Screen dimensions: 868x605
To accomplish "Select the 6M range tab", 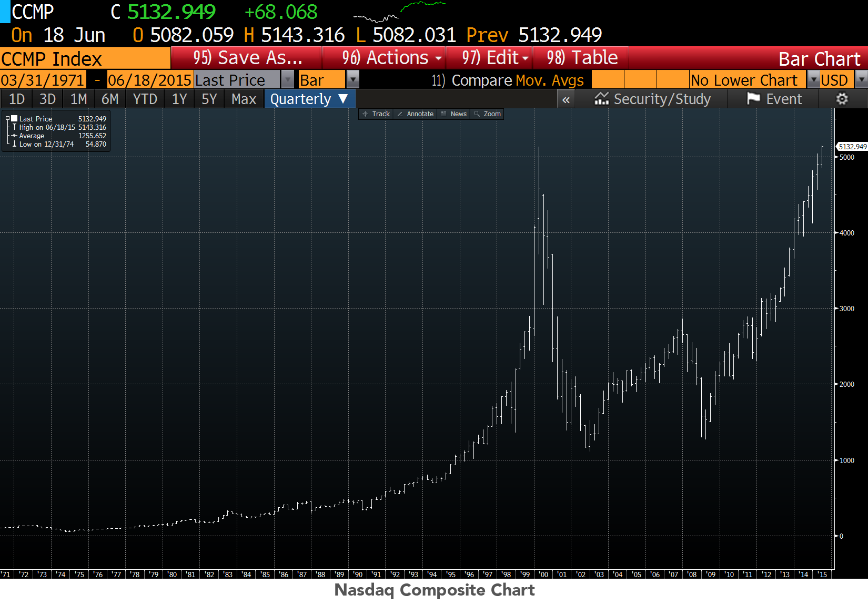I will coord(110,99).
